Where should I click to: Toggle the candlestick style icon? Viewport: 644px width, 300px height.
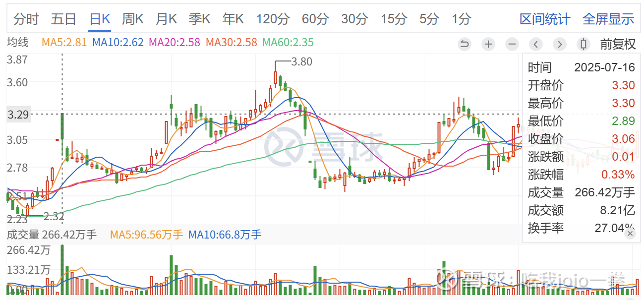(x=584, y=44)
